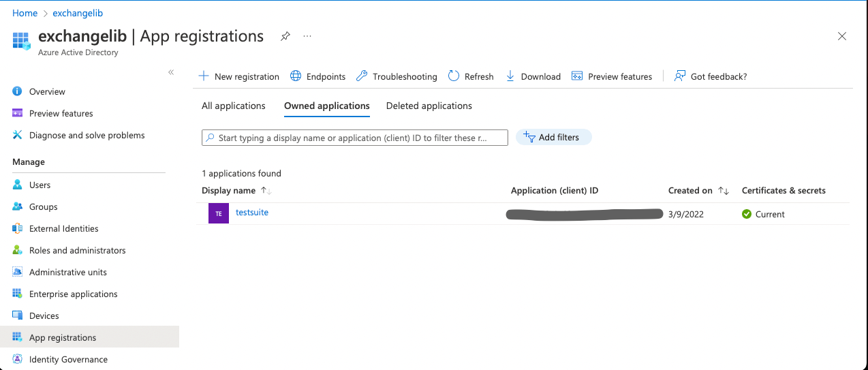This screenshot has height=370, width=868.
Task: Click the Refresh circular arrow icon
Action: click(x=454, y=76)
